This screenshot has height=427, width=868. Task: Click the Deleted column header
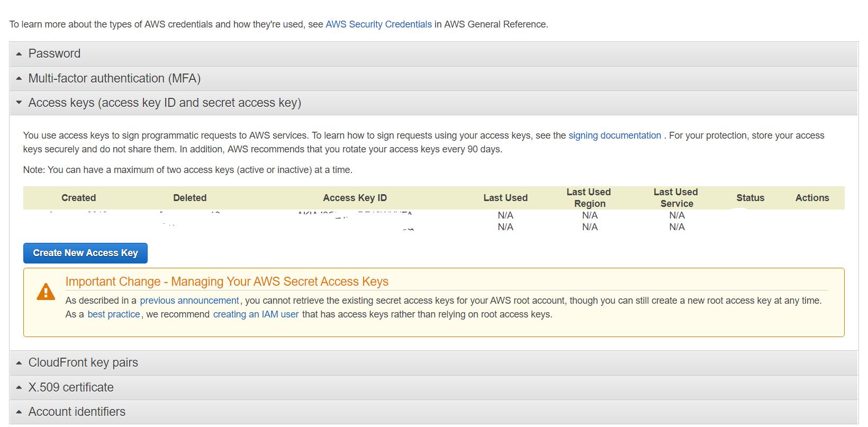[x=189, y=198]
